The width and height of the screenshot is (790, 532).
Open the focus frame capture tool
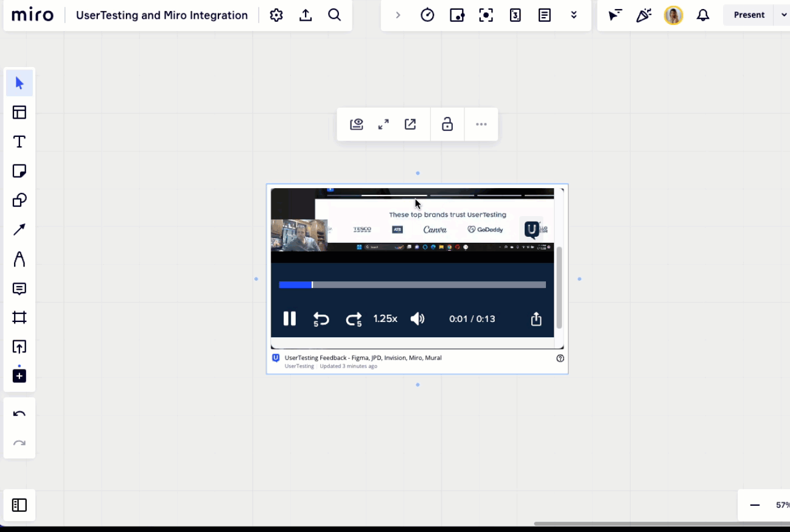click(x=486, y=15)
